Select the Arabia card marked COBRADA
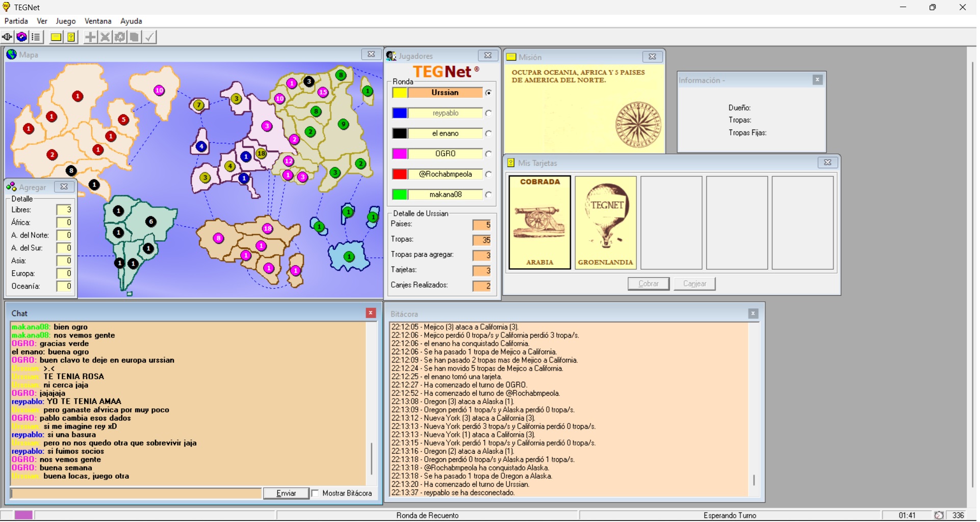The height and width of the screenshot is (522, 980). [539, 222]
